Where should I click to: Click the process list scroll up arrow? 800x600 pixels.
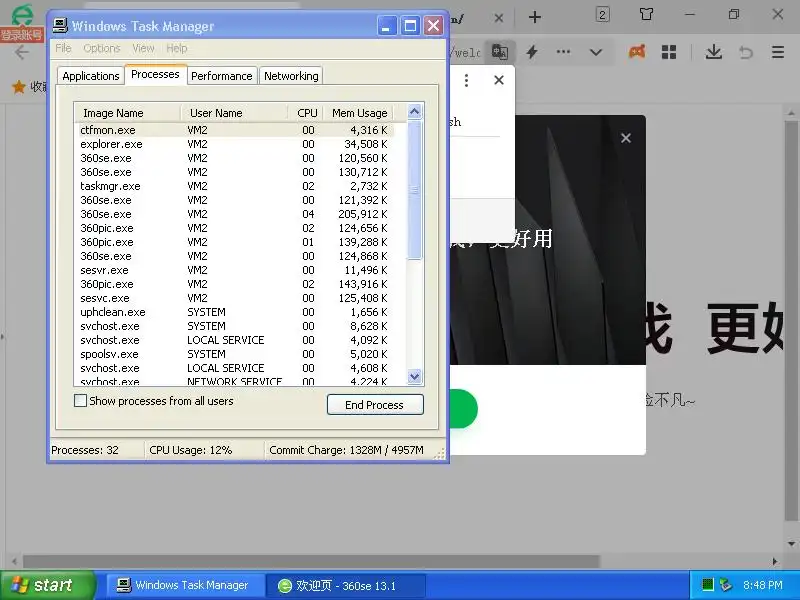click(414, 112)
